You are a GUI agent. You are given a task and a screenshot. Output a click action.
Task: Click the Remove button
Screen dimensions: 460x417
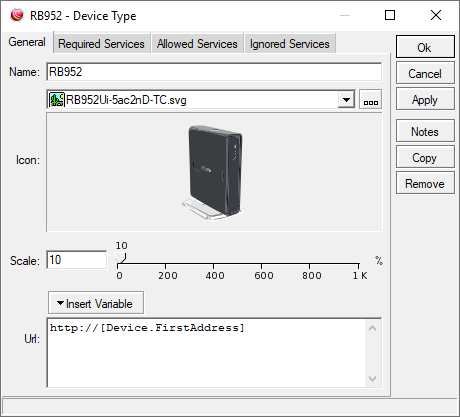[425, 183]
